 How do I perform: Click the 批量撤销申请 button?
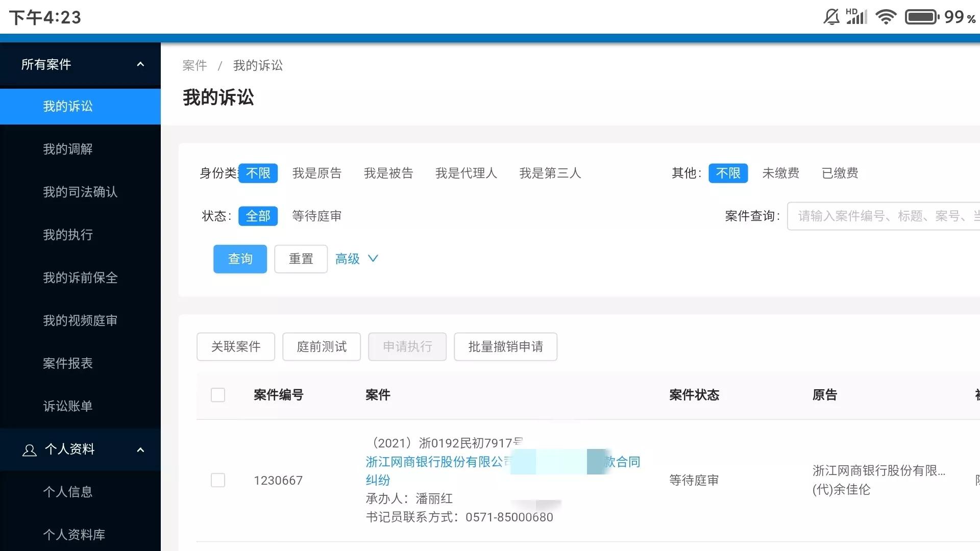click(x=505, y=347)
